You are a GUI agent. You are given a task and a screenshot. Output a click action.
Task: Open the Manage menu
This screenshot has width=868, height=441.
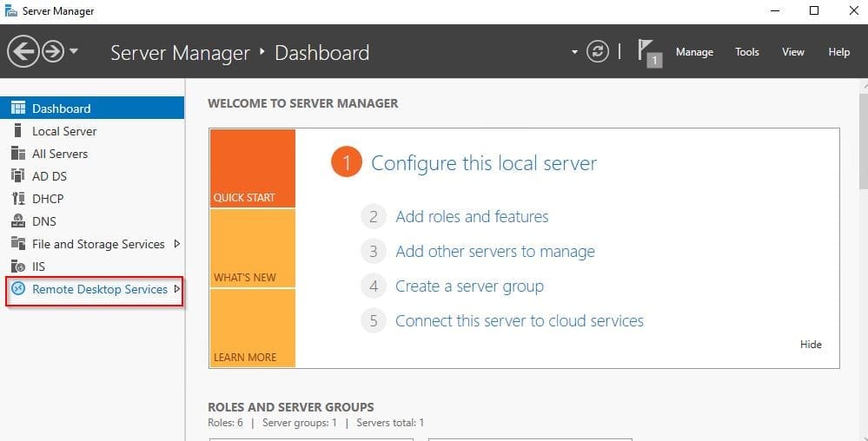click(x=694, y=52)
